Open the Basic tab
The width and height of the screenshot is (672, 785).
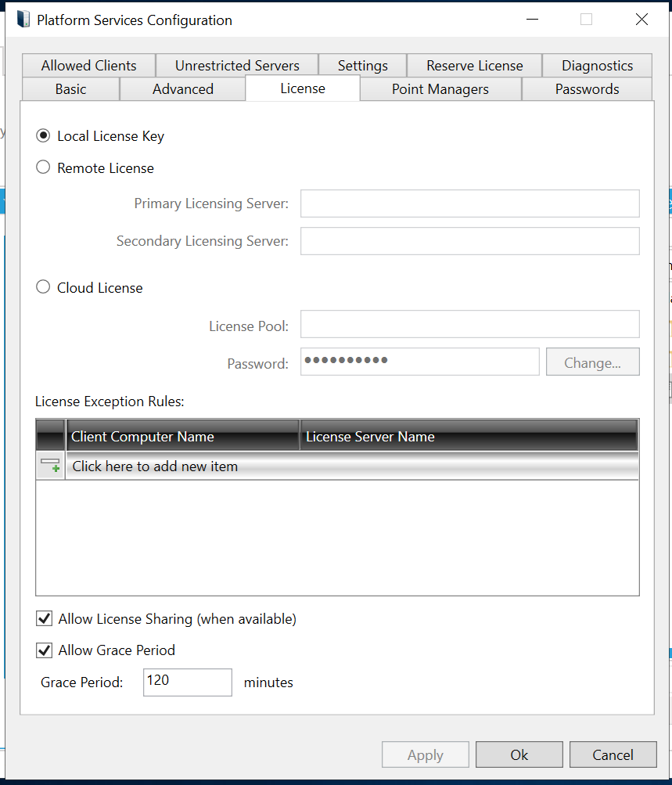[70, 89]
